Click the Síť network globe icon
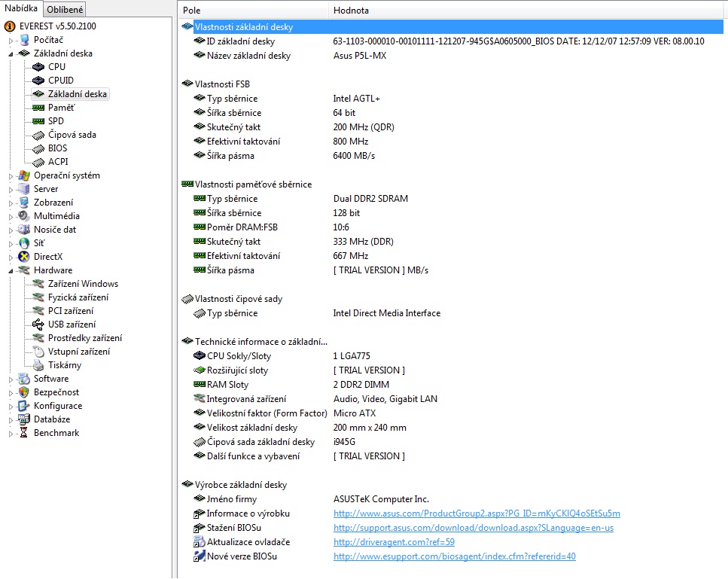This screenshot has height=579, width=728. coord(24,243)
